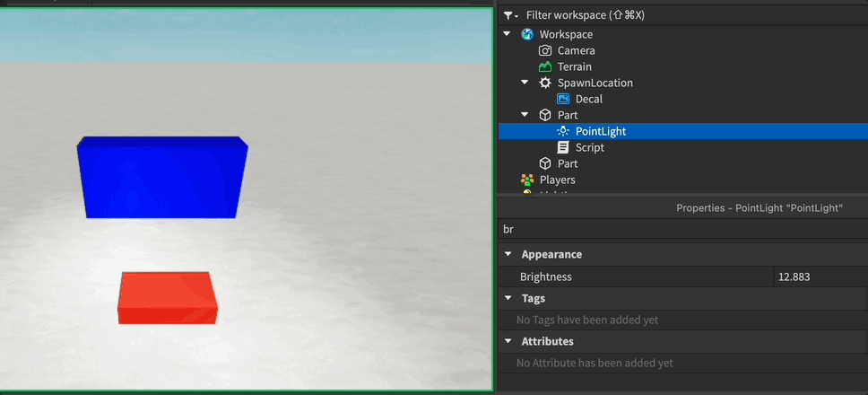This screenshot has height=395, width=868.
Task: Collapse the Appearance section
Action: 508,254
